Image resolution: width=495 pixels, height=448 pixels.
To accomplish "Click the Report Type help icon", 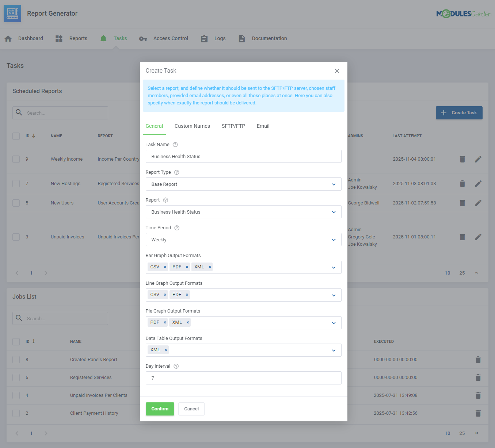I will pos(176,172).
